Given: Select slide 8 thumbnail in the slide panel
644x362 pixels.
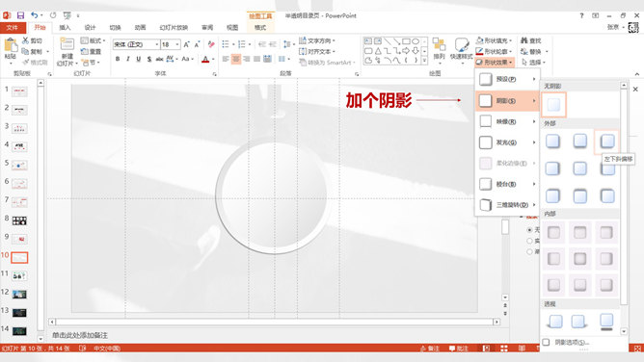Looking at the screenshot, I should 19,220.
